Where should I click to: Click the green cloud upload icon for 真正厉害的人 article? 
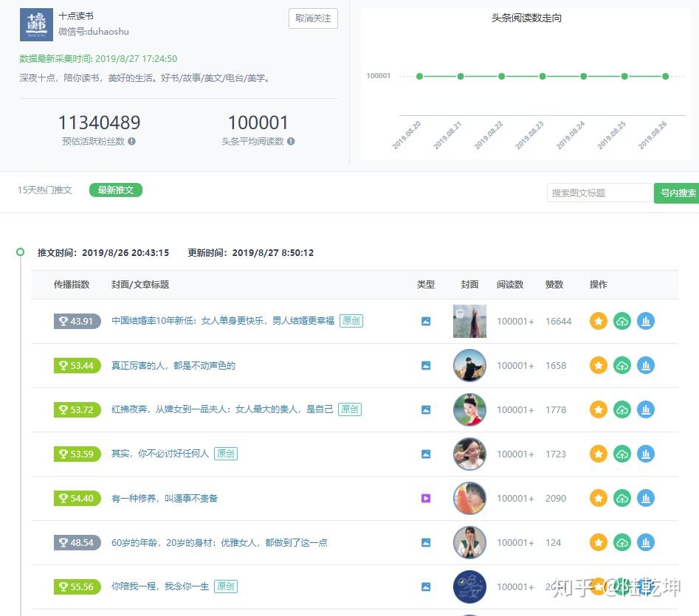tap(622, 366)
